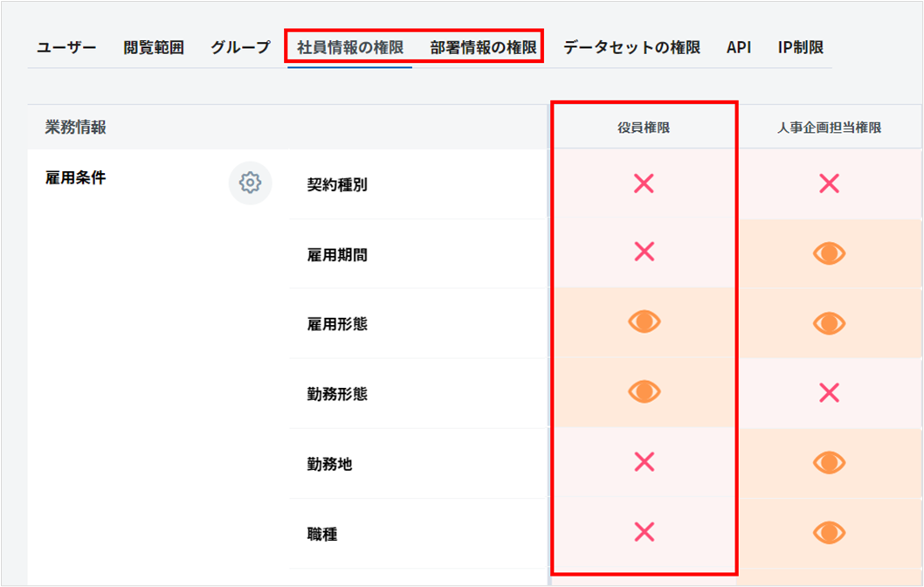Toggle the eye icon for 雇用形態 under 役員権限

pos(645,322)
